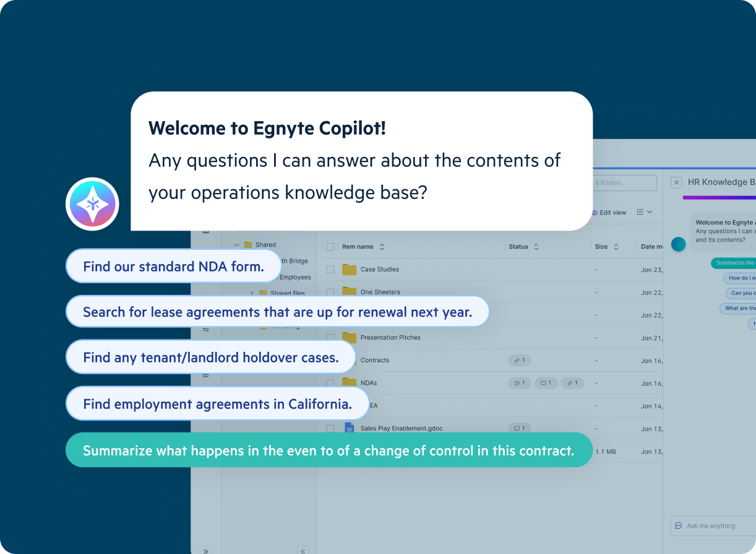The image size is (756, 554).
Task: Sort by Status column arrows
Action: click(x=536, y=247)
